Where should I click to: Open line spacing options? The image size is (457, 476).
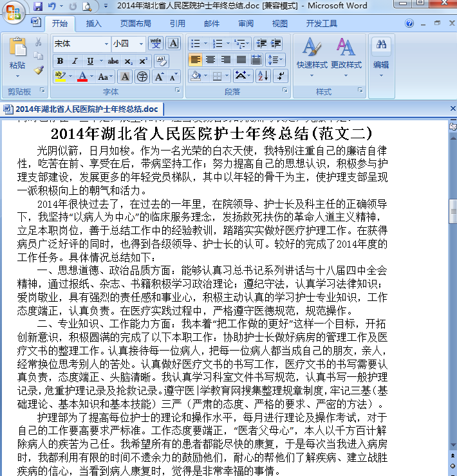(275, 59)
